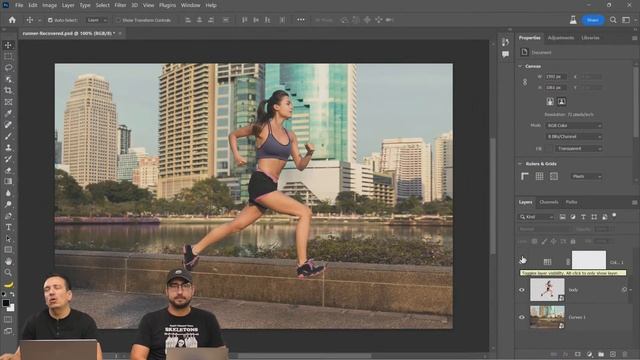Select the Clone Stamp tool

click(x=8, y=147)
